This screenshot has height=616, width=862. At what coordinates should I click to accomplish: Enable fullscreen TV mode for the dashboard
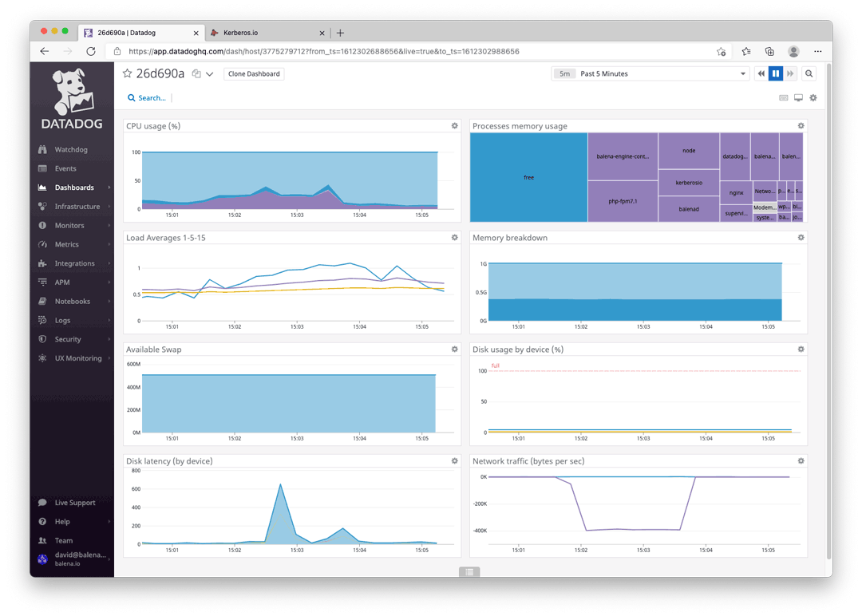point(798,97)
